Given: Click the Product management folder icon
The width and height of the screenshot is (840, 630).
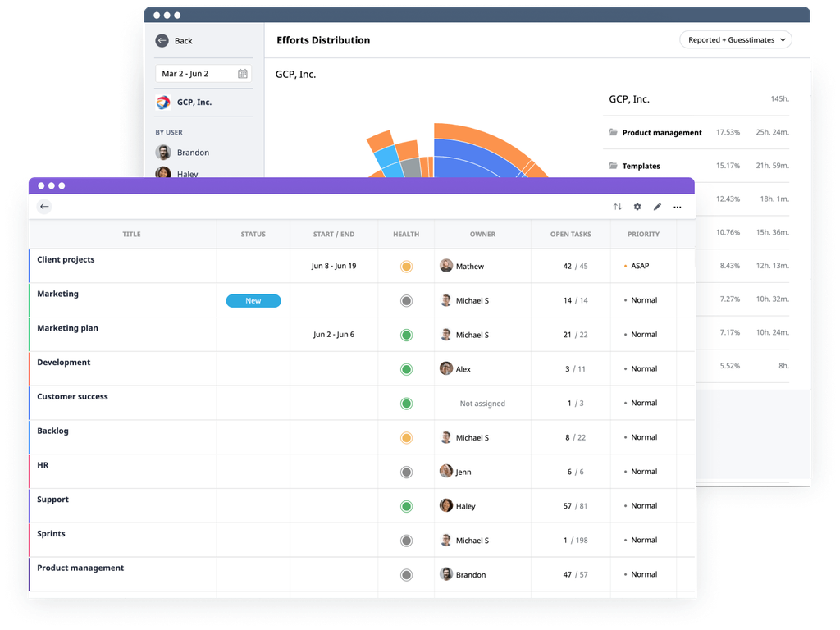Looking at the screenshot, I should coord(613,132).
